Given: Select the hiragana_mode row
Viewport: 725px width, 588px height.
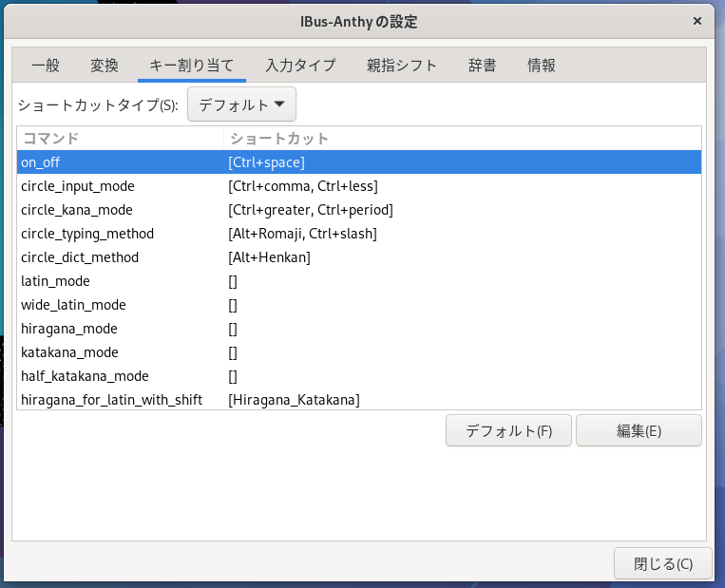Looking at the screenshot, I should point(359,329).
